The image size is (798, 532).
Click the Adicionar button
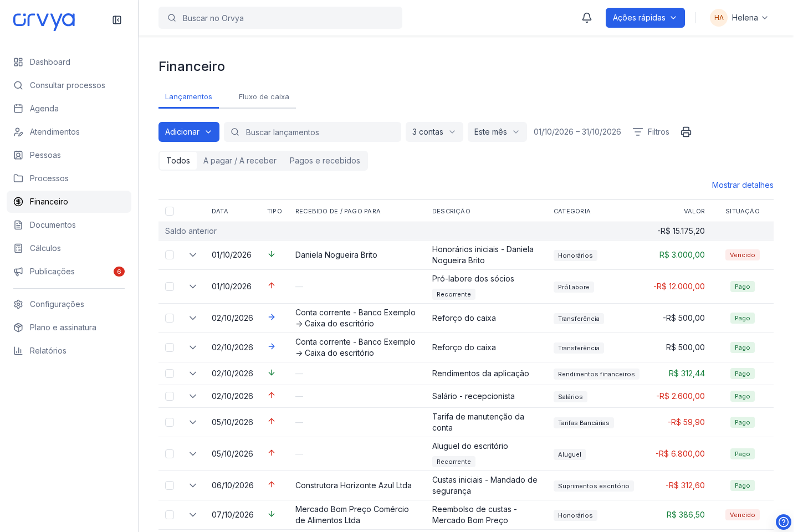(x=189, y=132)
